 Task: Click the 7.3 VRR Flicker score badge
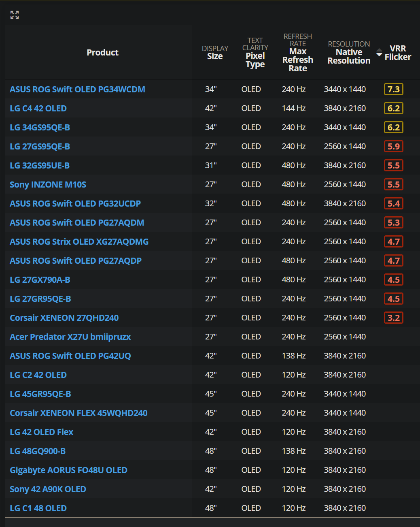tap(394, 89)
